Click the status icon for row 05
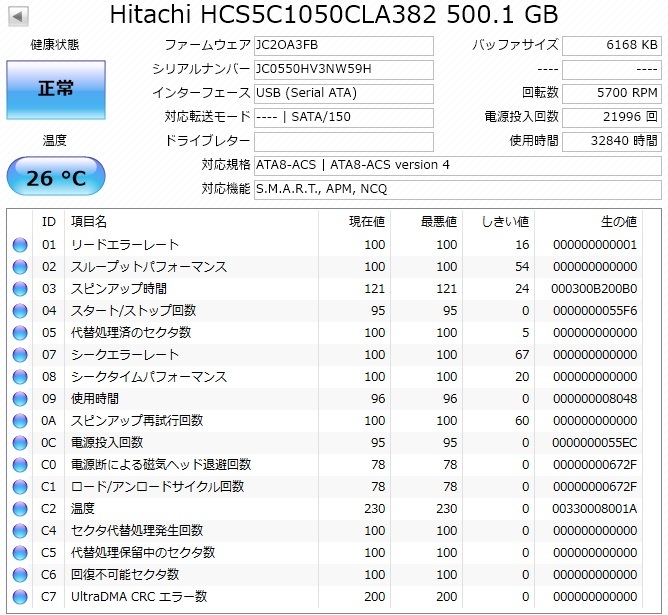This screenshot has width=668, height=615. [20, 333]
